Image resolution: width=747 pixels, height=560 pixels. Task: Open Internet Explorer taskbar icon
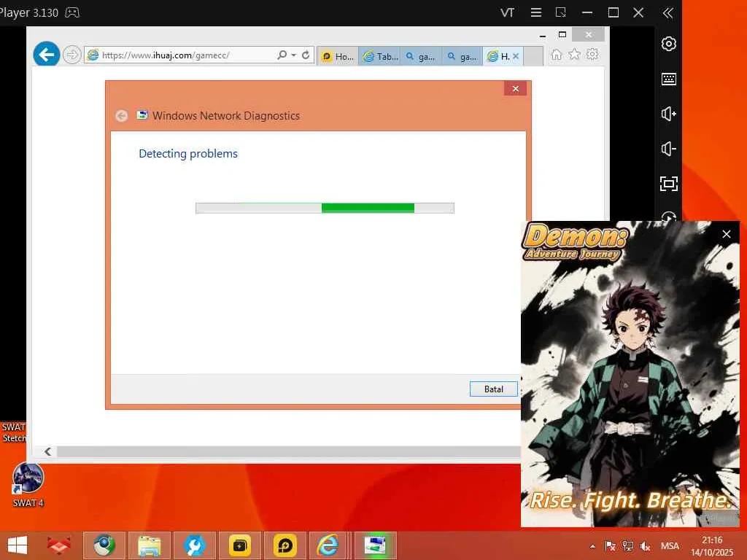[x=328, y=545]
